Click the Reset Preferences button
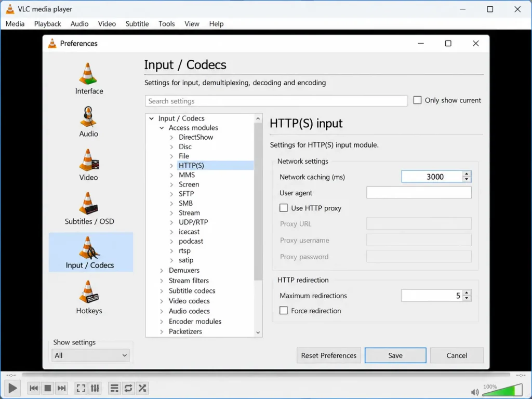 [x=328, y=355]
